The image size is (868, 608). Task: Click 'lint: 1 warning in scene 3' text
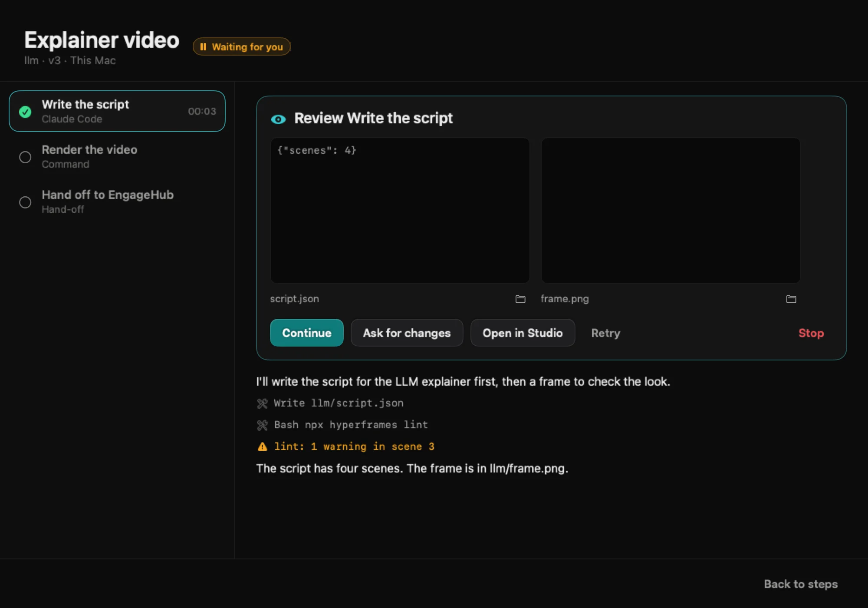[x=354, y=446]
